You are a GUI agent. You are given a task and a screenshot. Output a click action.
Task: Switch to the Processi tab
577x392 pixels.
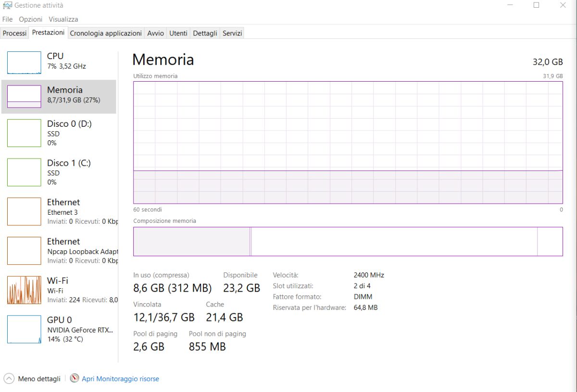point(14,33)
